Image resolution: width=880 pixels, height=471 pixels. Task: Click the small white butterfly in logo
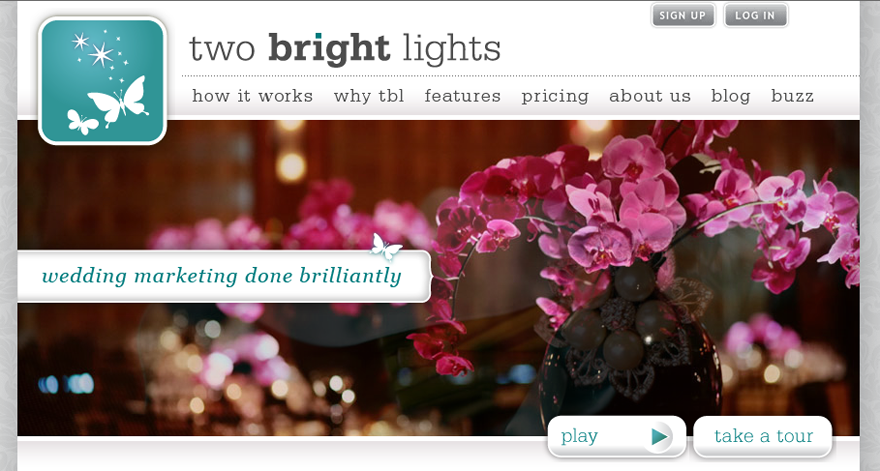[82, 122]
